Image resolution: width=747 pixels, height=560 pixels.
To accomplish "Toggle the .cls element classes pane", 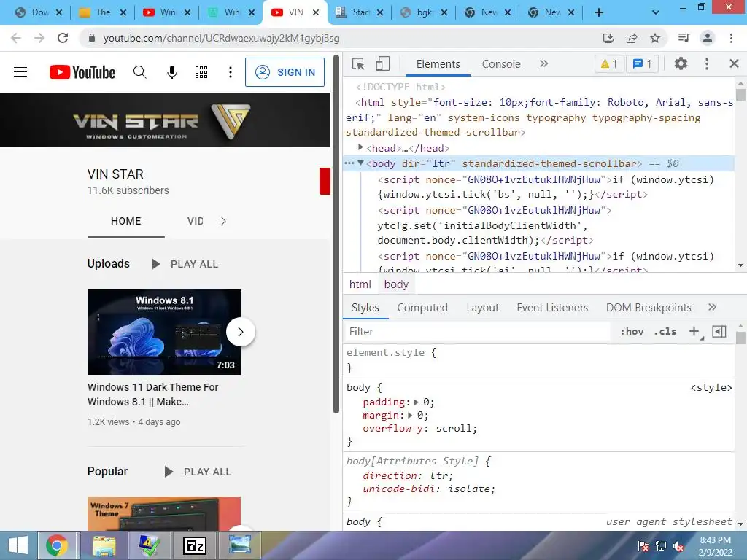I will click(665, 332).
